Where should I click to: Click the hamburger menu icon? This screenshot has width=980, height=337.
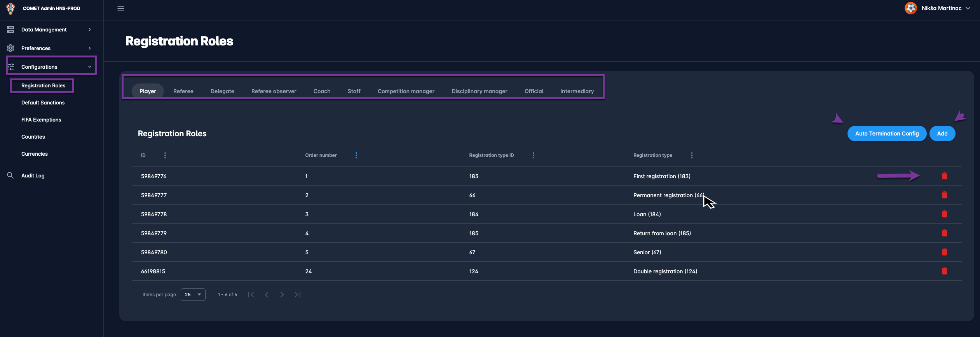121,9
